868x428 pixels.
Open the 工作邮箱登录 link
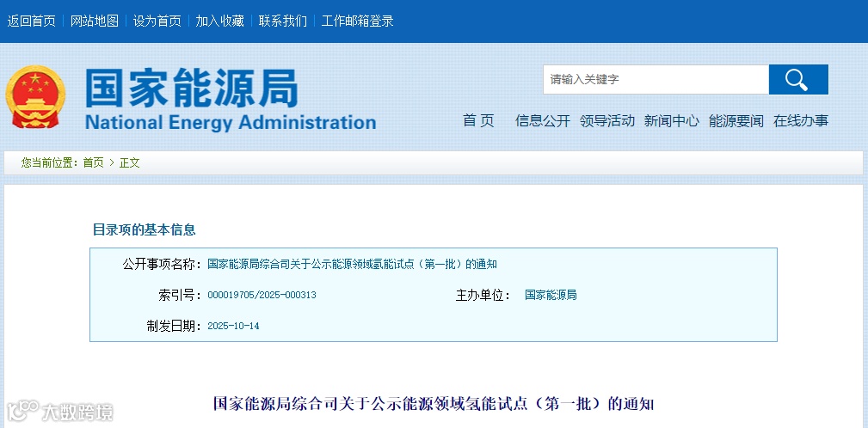(358, 21)
